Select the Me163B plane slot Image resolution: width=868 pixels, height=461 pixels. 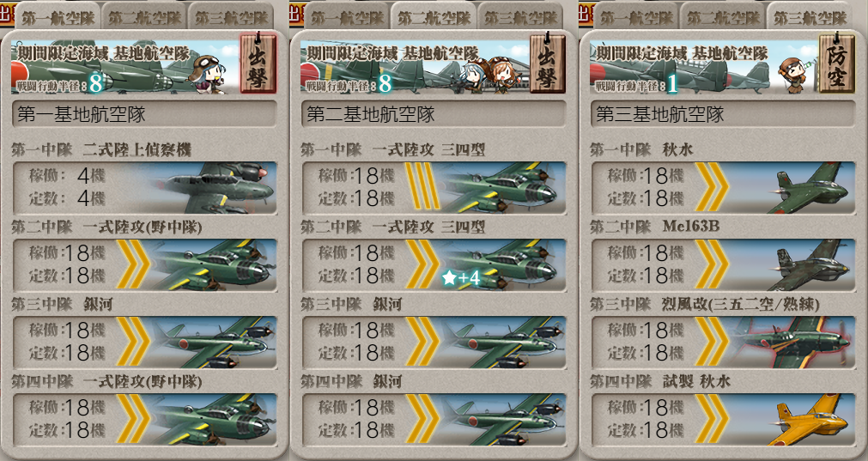pos(724,265)
